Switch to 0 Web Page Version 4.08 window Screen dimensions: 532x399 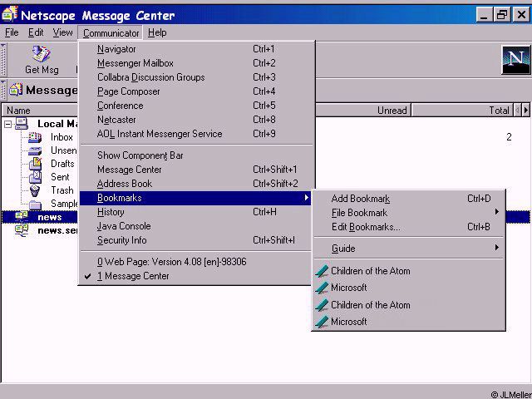click(196, 262)
